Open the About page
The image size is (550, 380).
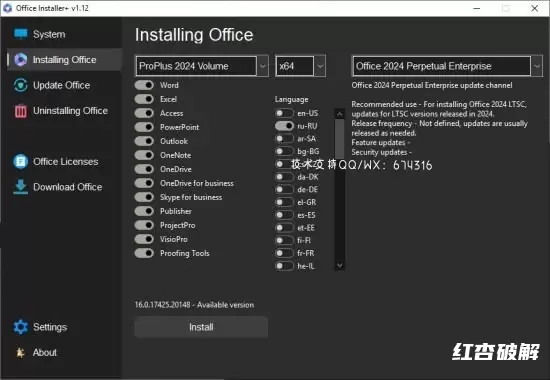click(65, 352)
